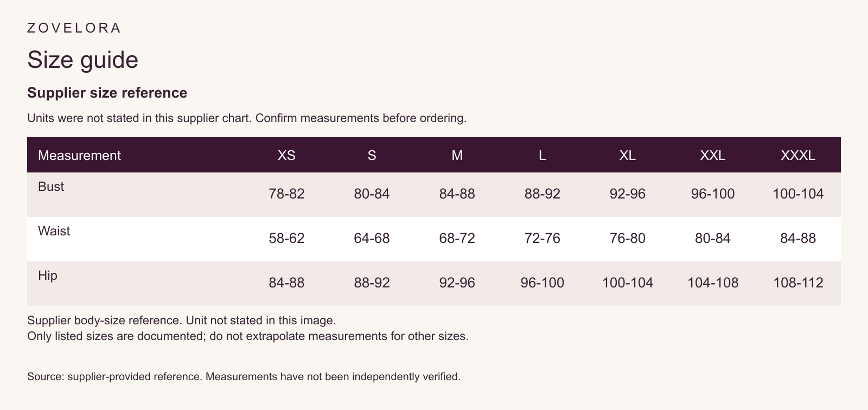868x410 pixels.
Task: Select Bust value 80-84 under S
Action: (x=372, y=194)
